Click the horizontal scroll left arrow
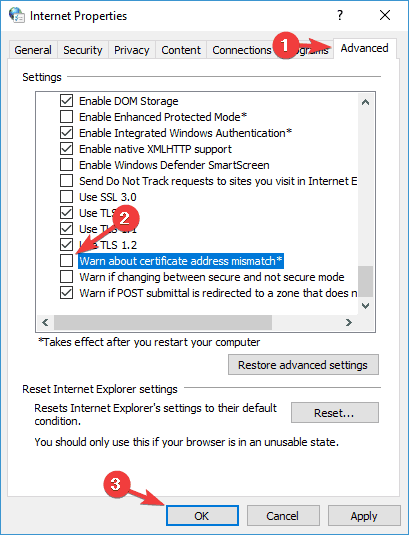409x535 pixels. pos(45,322)
